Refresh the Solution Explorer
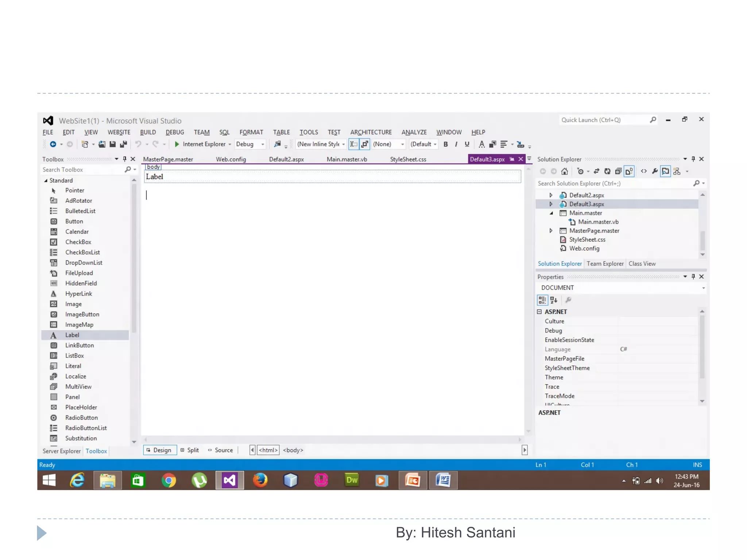Viewport: 747px width, 560px height. pos(607,171)
